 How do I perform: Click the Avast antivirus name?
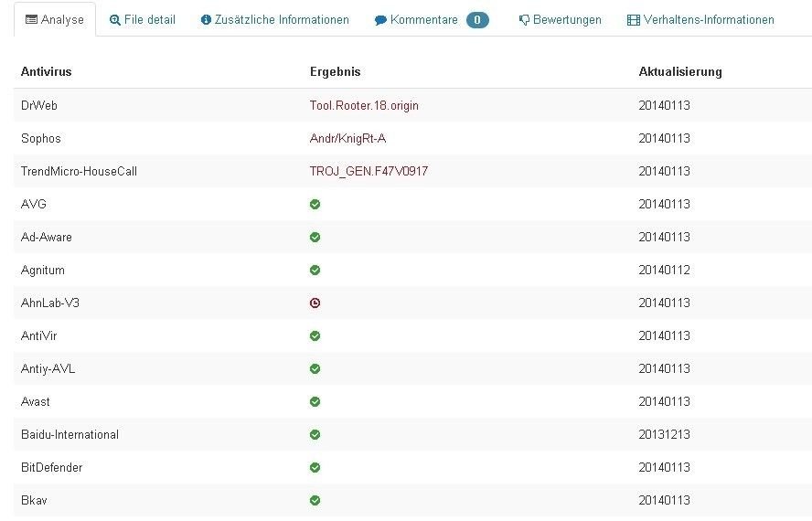click(x=36, y=401)
